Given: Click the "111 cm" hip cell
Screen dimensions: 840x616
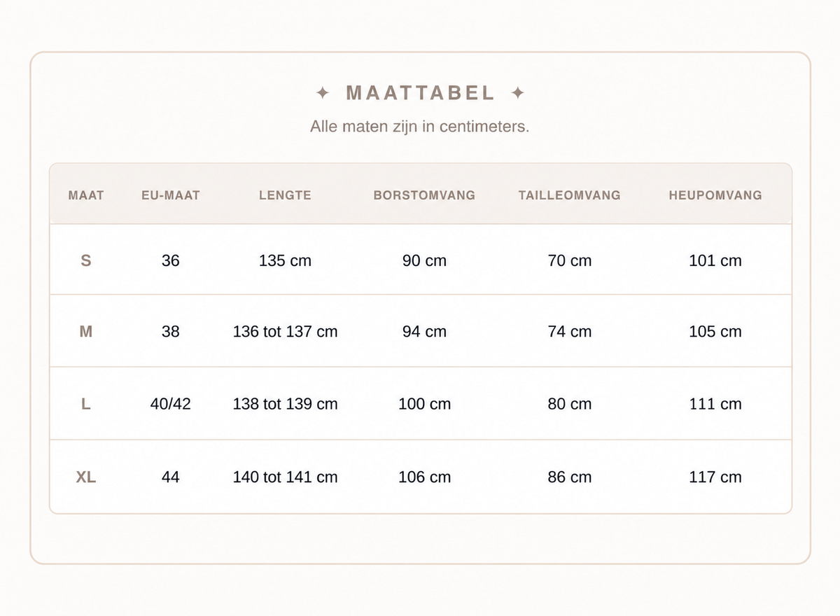Looking at the screenshot, I should pyautogui.click(x=715, y=405).
